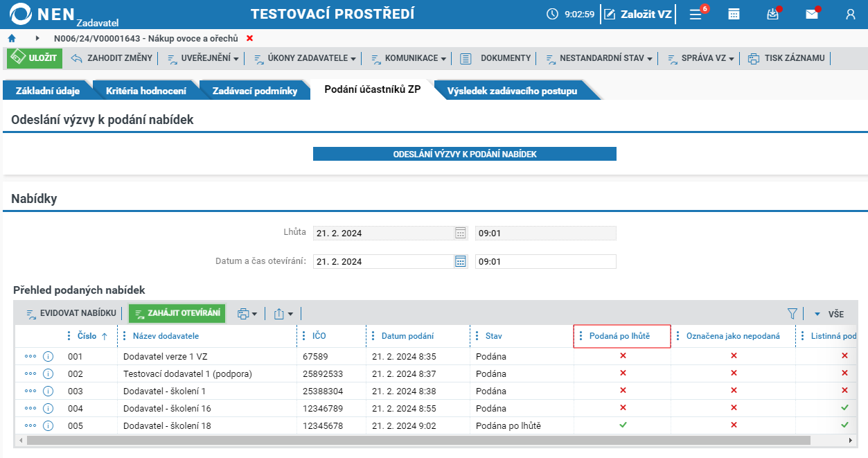Select row Dodavatel verze 1 VZ

click(x=436, y=356)
